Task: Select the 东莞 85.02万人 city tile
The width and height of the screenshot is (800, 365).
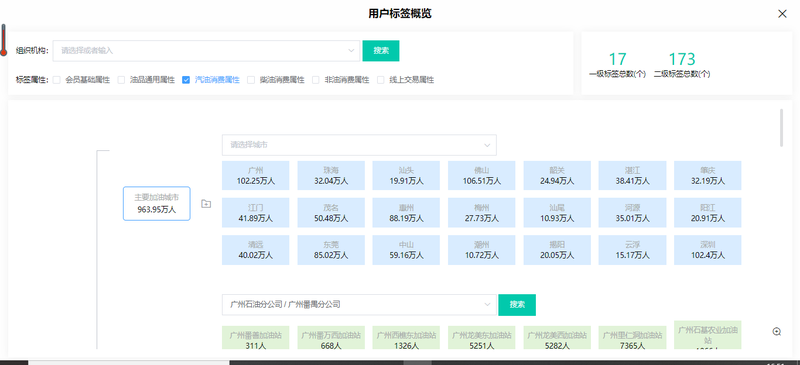Action: (x=331, y=250)
